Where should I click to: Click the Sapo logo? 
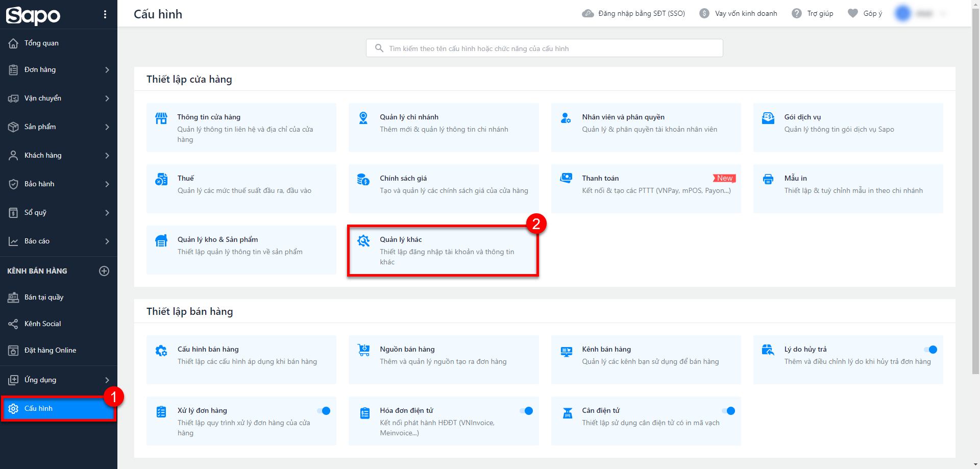tap(33, 15)
